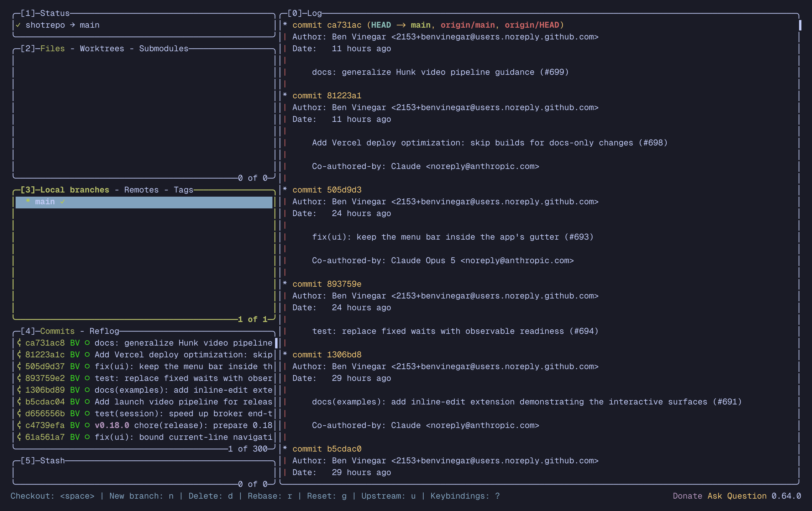Click the commit glyph before b5cdac04

pyautogui.click(x=19, y=402)
